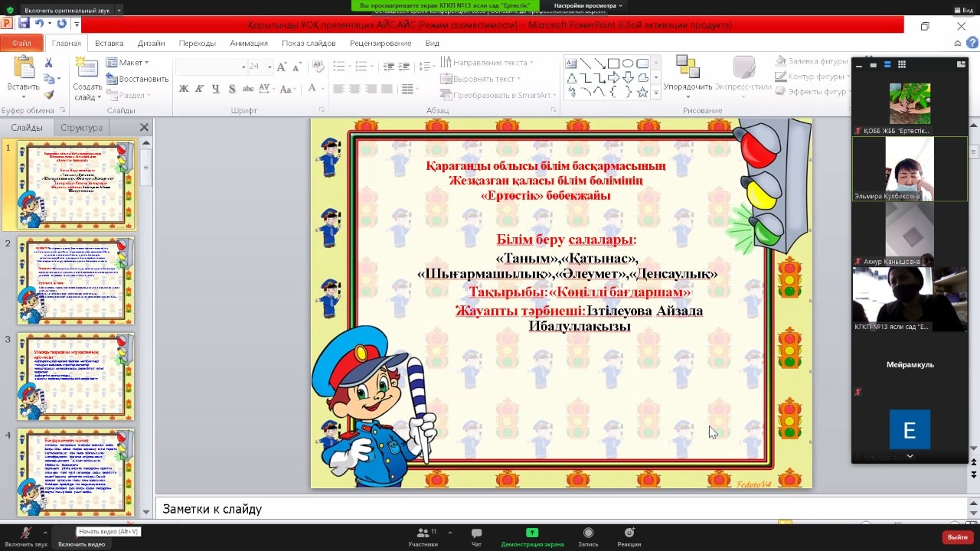Switch Zoom video panel to gallery grid view

click(902, 65)
